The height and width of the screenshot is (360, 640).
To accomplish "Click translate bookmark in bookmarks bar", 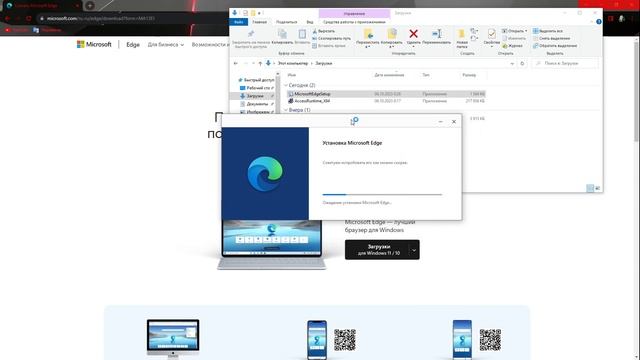I will point(47,30).
